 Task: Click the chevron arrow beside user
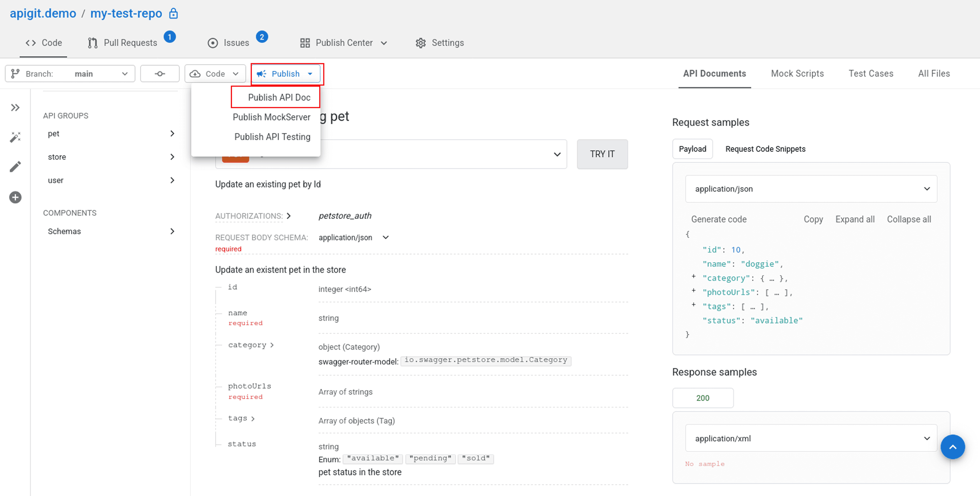(x=172, y=180)
